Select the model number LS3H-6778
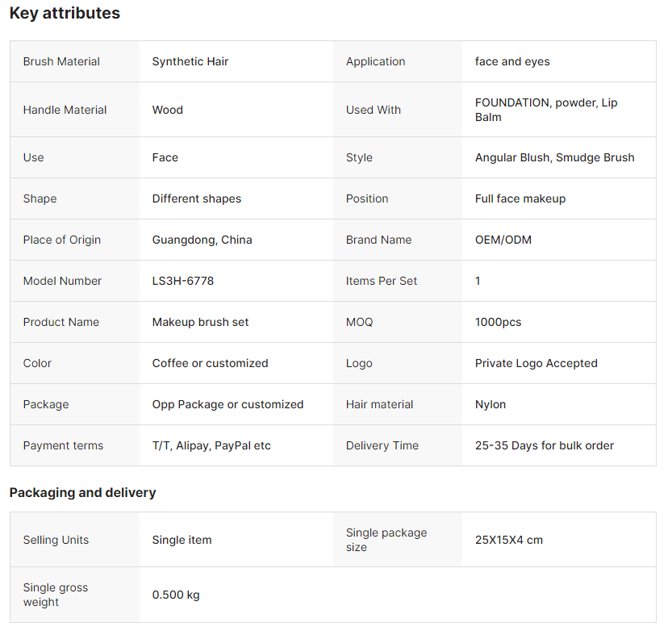 tap(183, 281)
